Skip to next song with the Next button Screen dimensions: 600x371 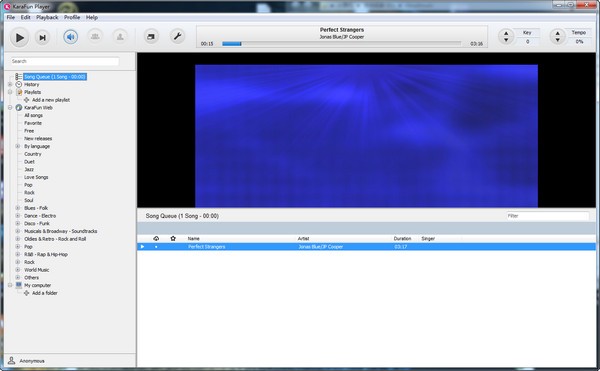click(42, 37)
